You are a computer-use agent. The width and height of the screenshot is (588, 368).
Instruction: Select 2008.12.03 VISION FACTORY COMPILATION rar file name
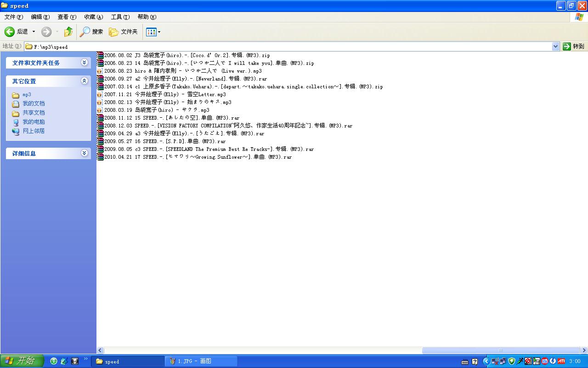tap(228, 126)
